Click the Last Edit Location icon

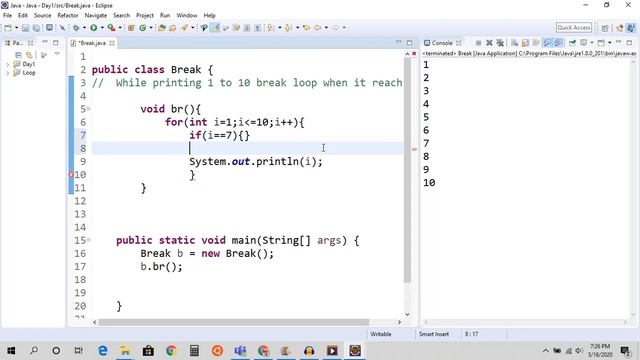(x=306, y=28)
